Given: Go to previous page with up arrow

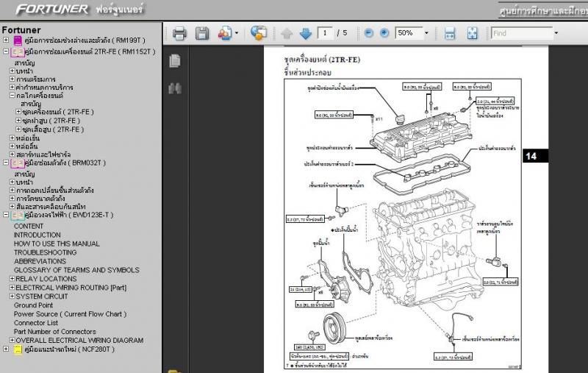Looking at the screenshot, I should [x=287, y=33].
